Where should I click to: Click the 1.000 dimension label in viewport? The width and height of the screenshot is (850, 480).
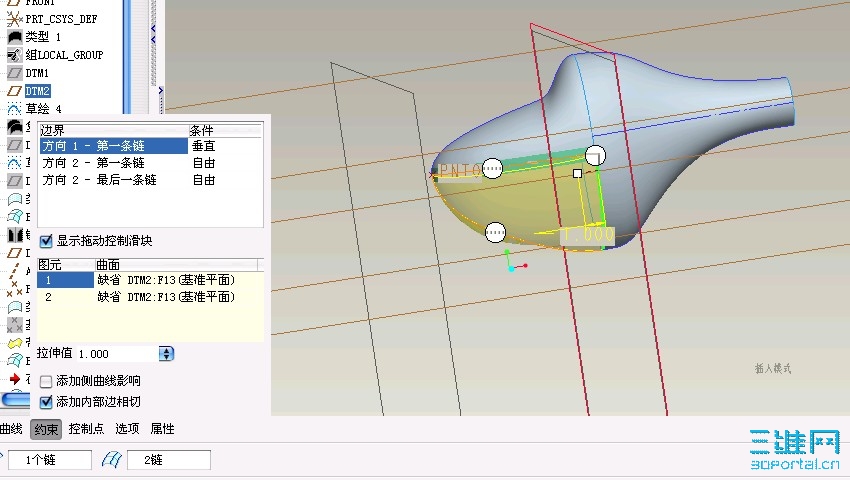(x=588, y=235)
